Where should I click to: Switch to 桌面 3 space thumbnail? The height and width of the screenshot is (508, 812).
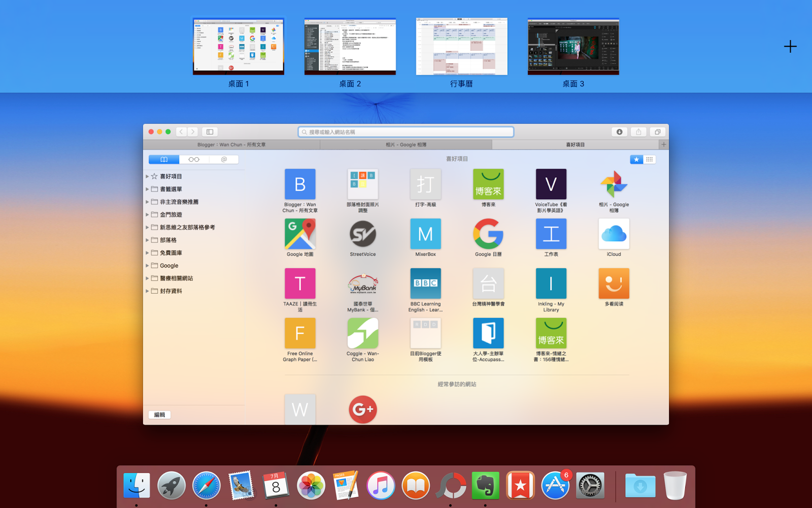click(x=573, y=47)
